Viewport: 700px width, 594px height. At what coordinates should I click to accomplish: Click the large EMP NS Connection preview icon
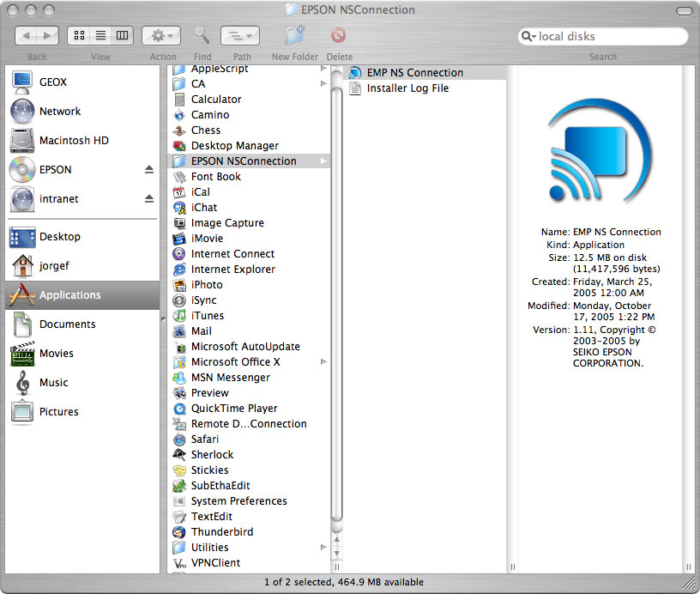(600, 152)
